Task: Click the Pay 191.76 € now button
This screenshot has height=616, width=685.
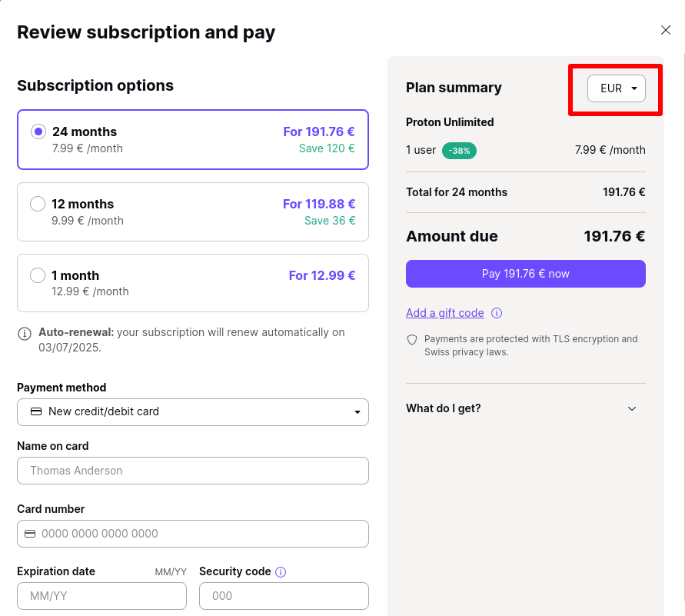Action: coord(526,274)
